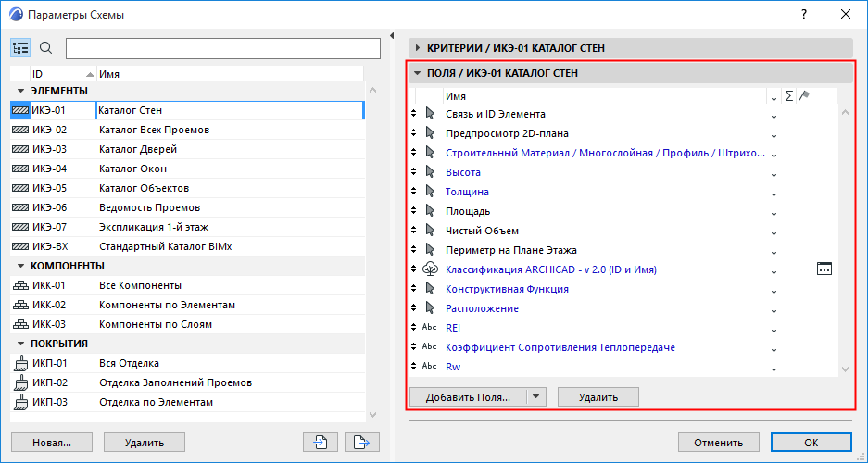Select the Коэффициент Сопротивления Теплопередаче field
The height and width of the screenshot is (463, 868).
point(623,347)
